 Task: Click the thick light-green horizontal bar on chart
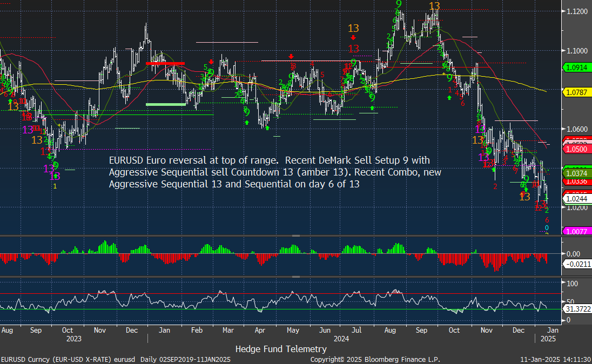click(165, 105)
